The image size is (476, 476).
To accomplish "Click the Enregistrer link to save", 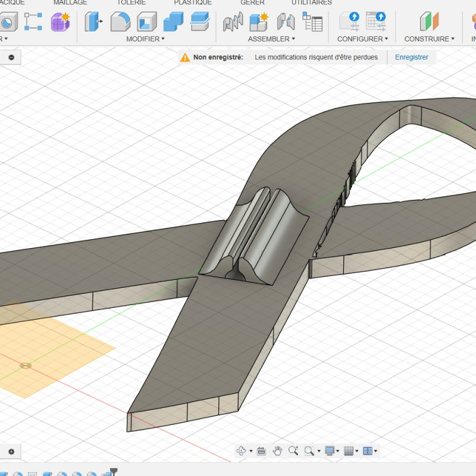I will [x=412, y=57].
